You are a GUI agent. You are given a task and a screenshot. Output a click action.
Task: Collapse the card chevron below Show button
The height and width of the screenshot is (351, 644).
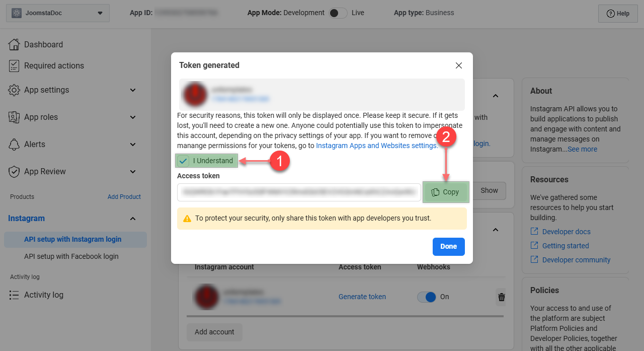[x=496, y=230]
